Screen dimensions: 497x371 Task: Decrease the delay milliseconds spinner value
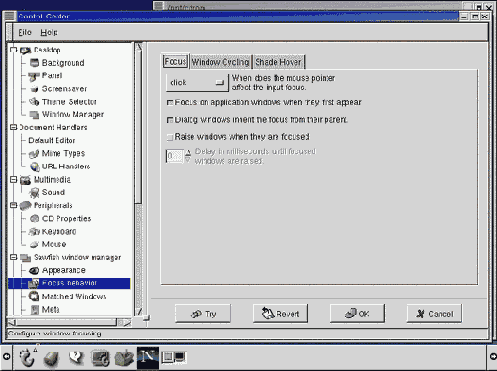(x=188, y=160)
